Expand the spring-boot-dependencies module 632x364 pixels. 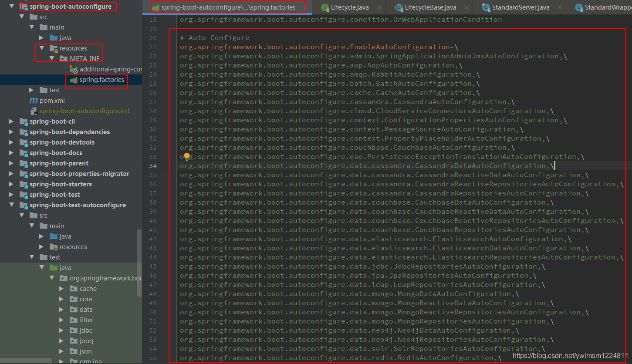point(12,132)
